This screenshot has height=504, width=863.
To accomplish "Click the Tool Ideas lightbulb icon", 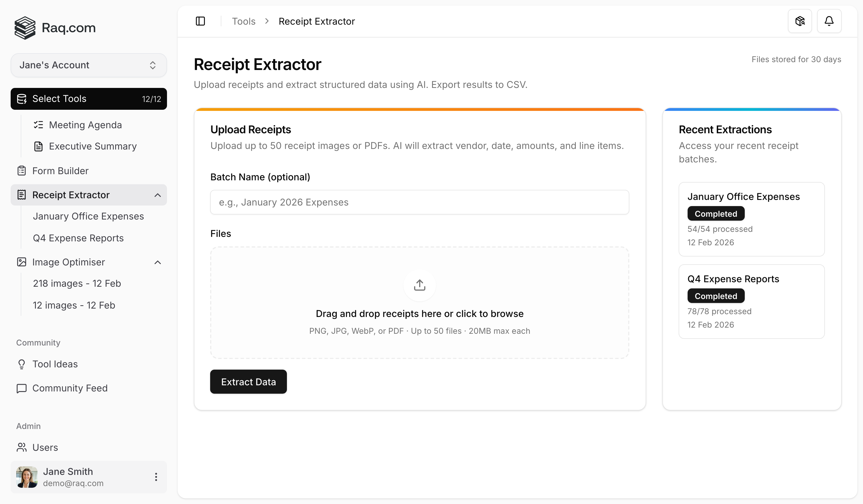I will pyautogui.click(x=22, y=364).
